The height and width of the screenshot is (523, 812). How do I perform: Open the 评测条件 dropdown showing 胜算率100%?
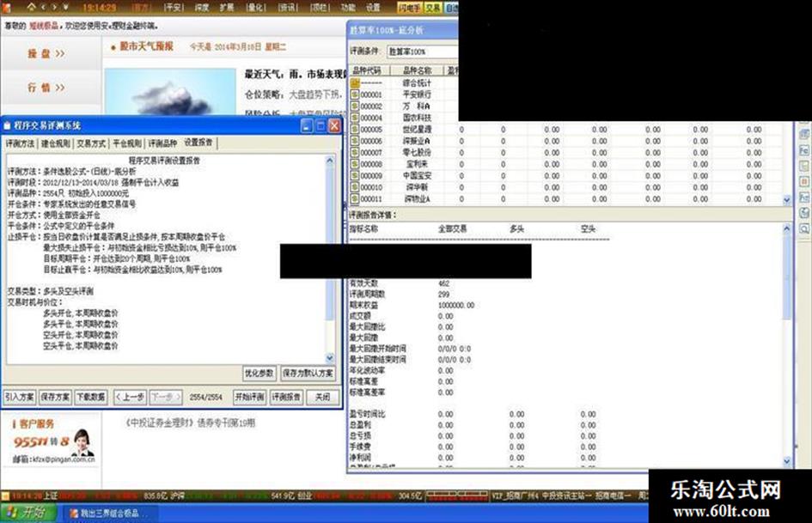(x=423, y=52)
